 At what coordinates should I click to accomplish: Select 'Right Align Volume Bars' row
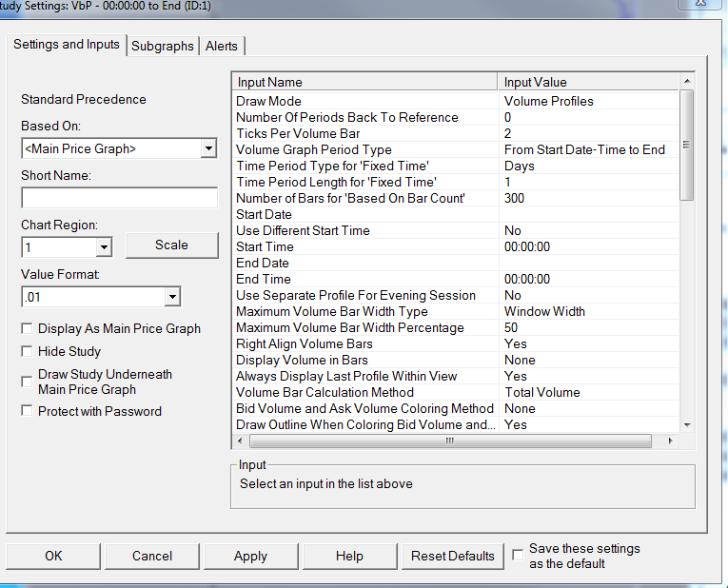click(456, 343)
